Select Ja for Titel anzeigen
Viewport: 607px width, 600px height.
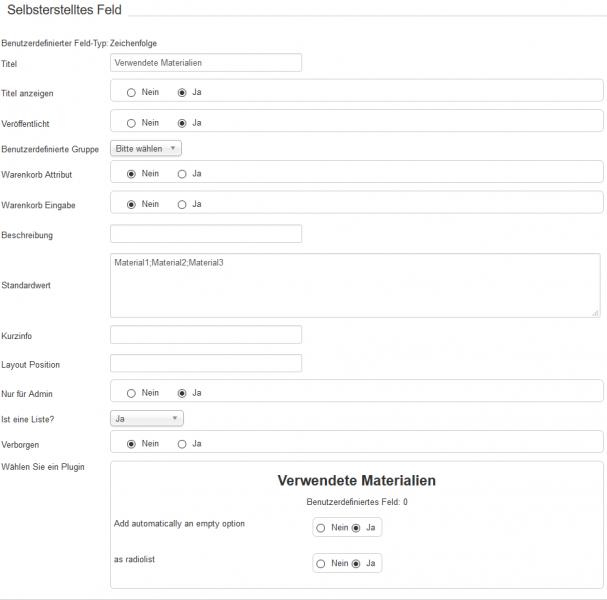[181, 93]
